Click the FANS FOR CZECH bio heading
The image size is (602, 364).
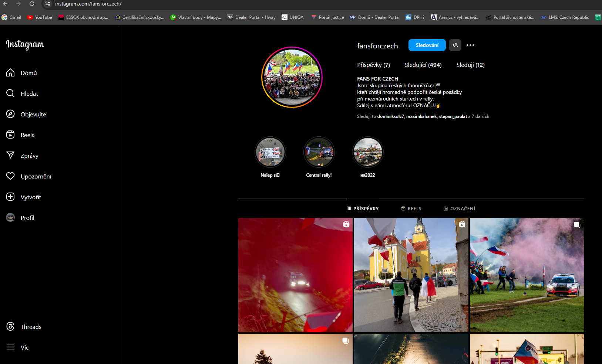click(x=377, y=79)
